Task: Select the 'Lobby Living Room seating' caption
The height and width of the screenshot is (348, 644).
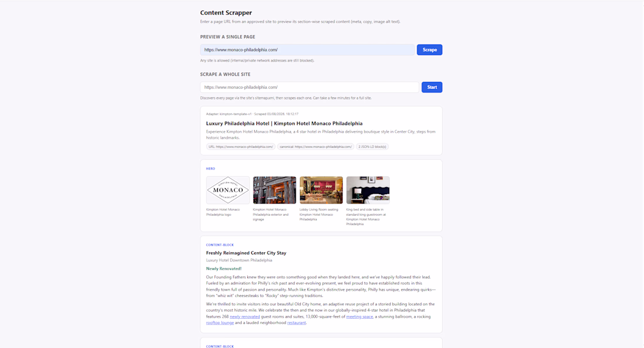Action: [318, 214]
